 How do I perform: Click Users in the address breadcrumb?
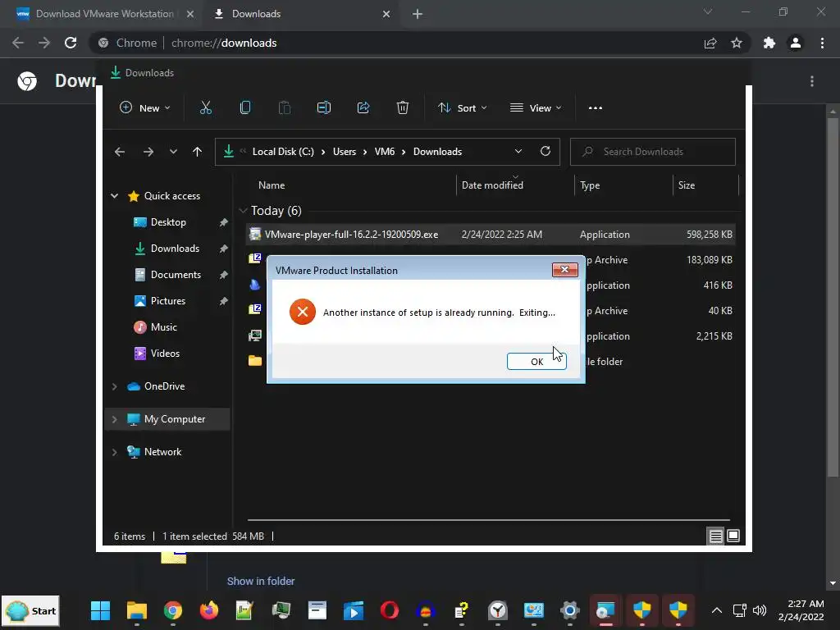pyautogui.click(x=345, y=152)
